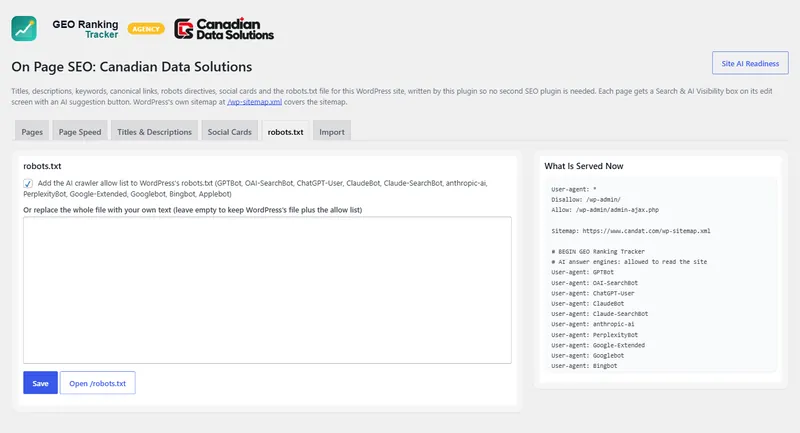Click inside the robots.txt replacement text area
Viewport: 800px width, 433px height.
tap(267, 290)
